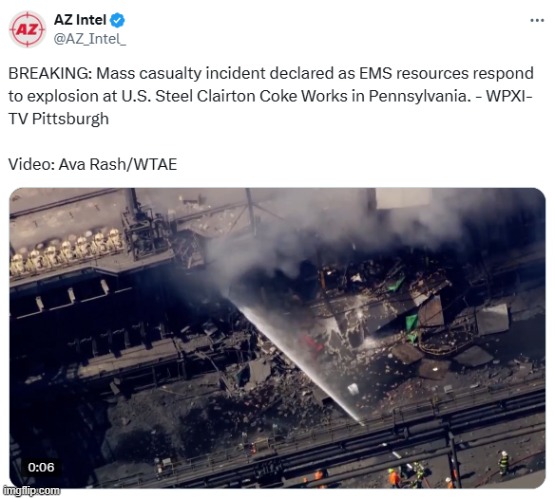Click the water spray stream in video

[x=301, y=363]
